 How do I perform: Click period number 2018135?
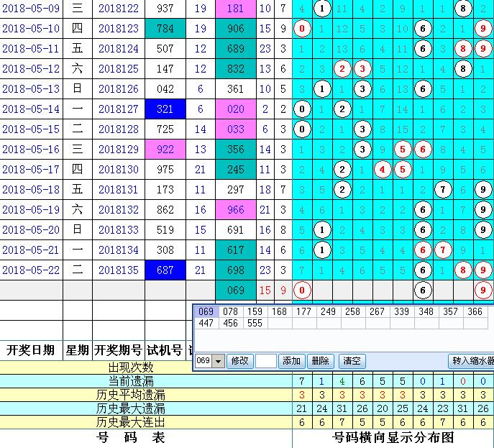click(119, 270)
